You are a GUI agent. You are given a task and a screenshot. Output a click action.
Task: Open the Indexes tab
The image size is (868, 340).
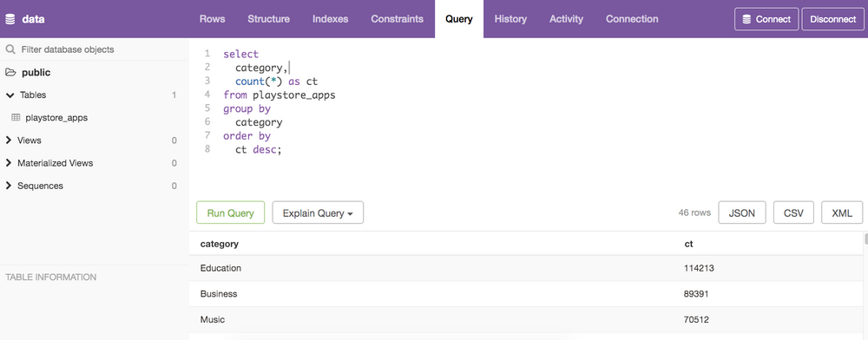(x=331, y=19)
